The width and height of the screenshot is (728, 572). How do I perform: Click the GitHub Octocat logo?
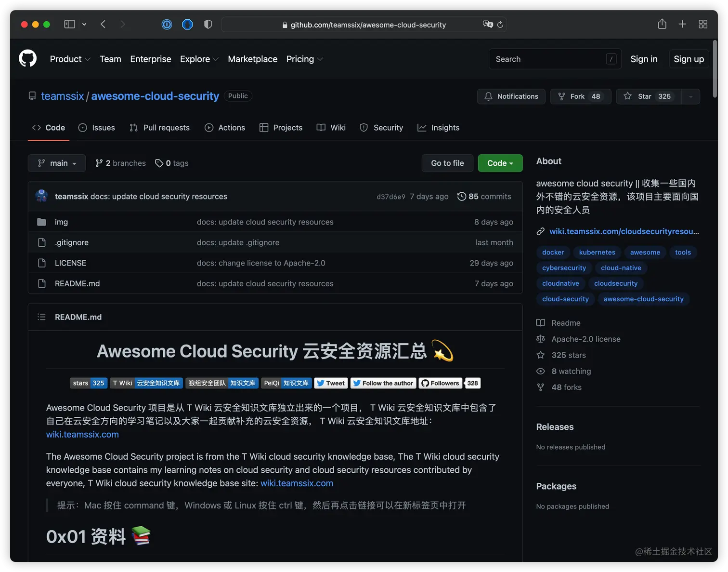pyautogui.click(x=27, y=59)
